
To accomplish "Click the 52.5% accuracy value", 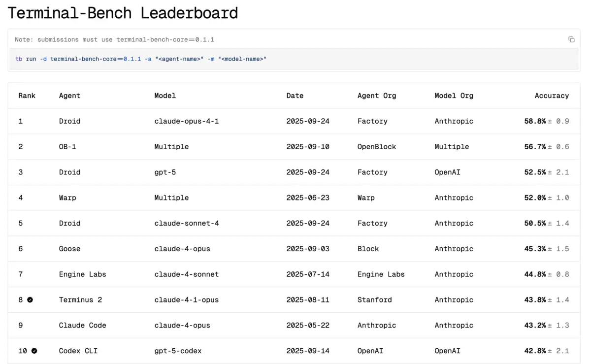I will 535,172.
